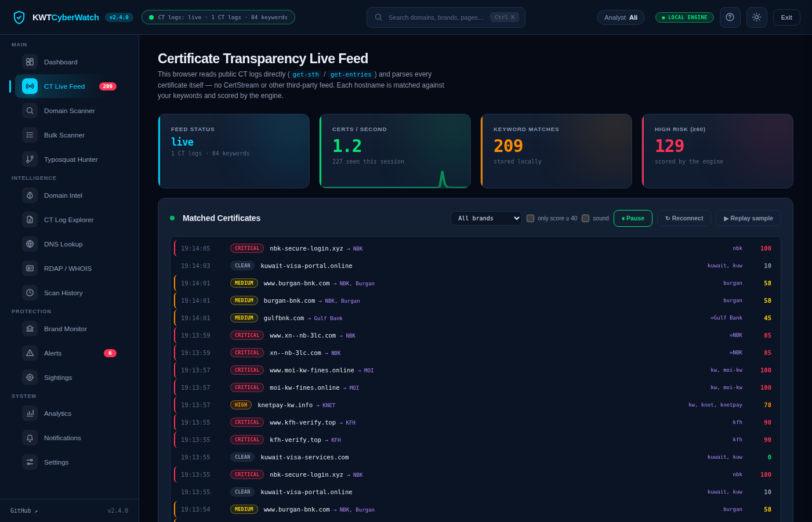The width and height of the screenshot is (812, 522).
Task: Click the Ctrl K shortcut hint
Action: click(505, 17)
